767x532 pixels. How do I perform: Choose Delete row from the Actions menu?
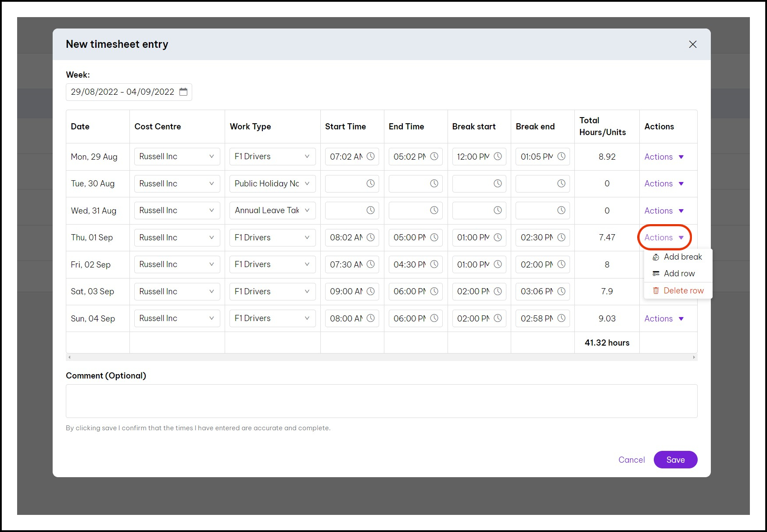[x=683, y=291]
